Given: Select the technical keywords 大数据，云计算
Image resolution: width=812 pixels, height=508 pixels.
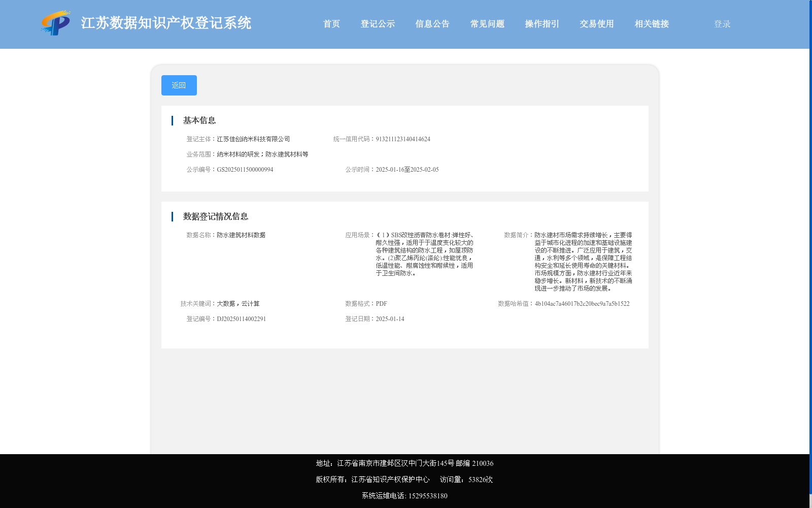Looking at the screenshot, I should point(238,304).
